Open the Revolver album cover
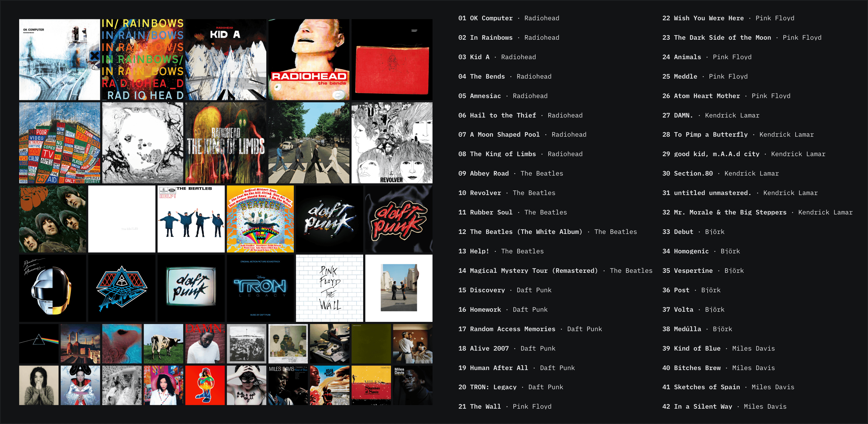868x424 pixels. click(x=392, y=143)
